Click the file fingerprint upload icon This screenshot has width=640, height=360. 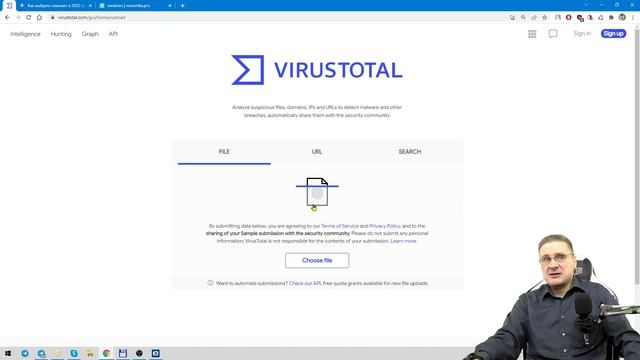pyautogui.click(x=317, y=192)
